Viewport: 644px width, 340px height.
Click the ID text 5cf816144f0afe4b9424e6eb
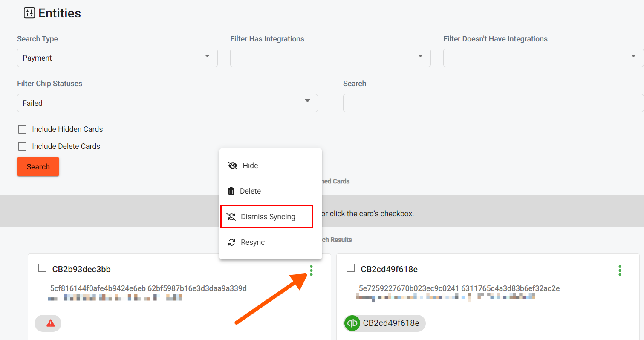click(98, 288)
